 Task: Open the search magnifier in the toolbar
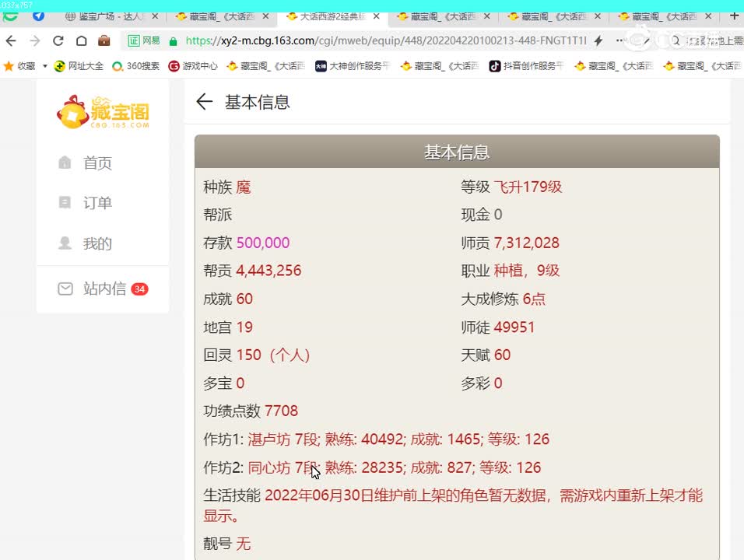(676, 41)
